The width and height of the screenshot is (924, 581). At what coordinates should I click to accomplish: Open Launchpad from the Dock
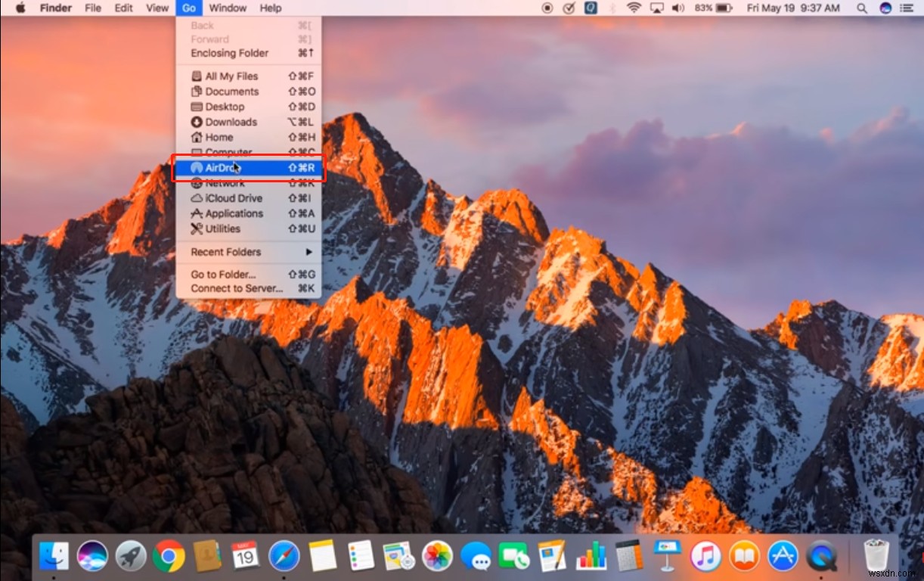(x=130, y=556)
